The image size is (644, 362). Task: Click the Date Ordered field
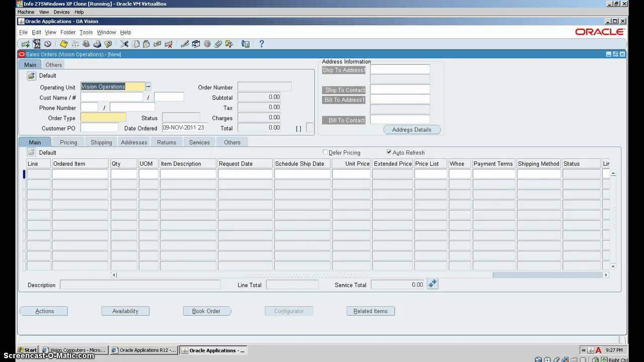tap(184, 128)
